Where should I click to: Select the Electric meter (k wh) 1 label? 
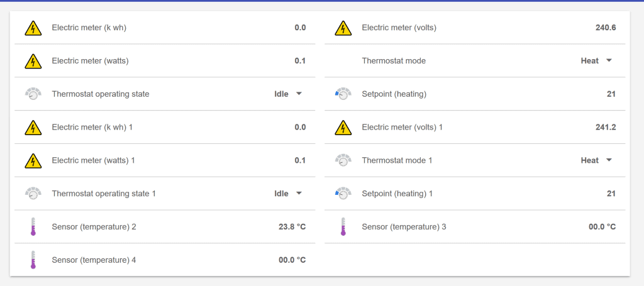tap(92, 127)
